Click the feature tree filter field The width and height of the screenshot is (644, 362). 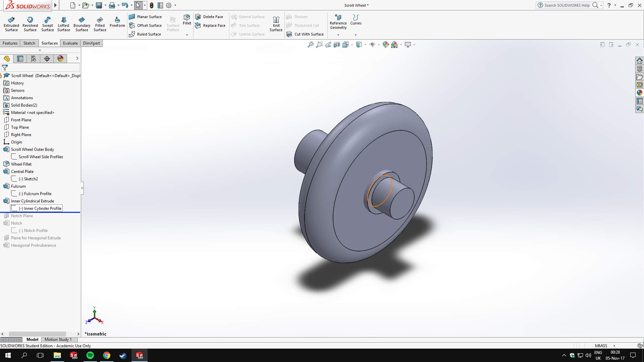pyautogui.click(x=40, y=68)
